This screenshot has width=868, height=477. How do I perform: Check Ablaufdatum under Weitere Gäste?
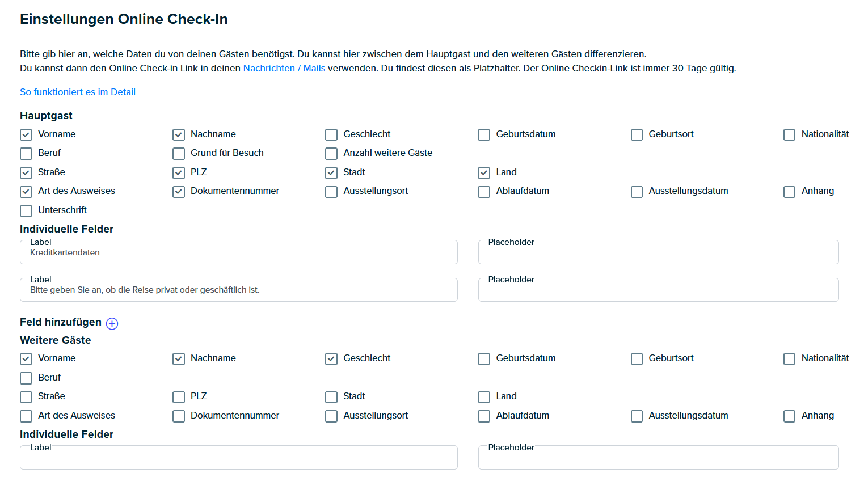[x=484, y=416]
